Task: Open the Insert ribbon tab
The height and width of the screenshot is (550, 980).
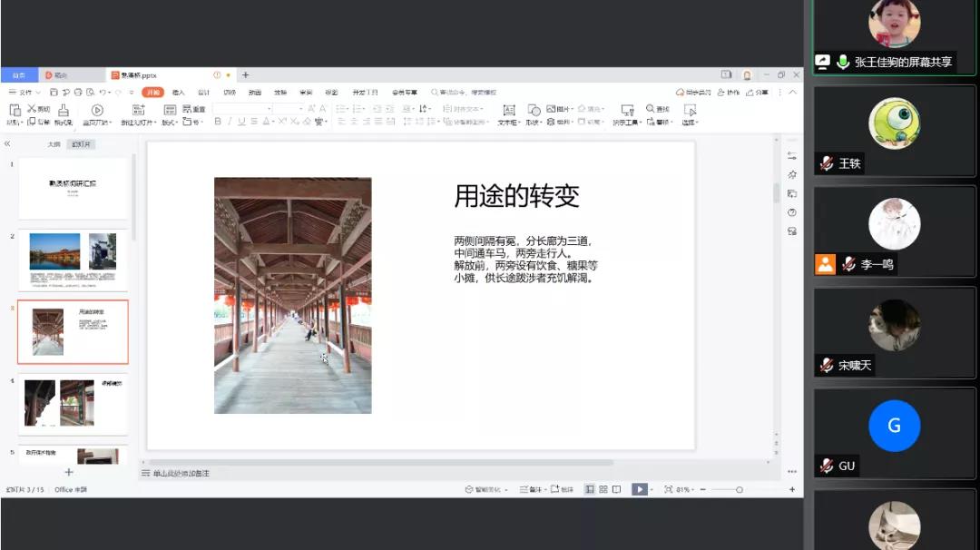Action: pyautogui.click(x=178, y=92)
